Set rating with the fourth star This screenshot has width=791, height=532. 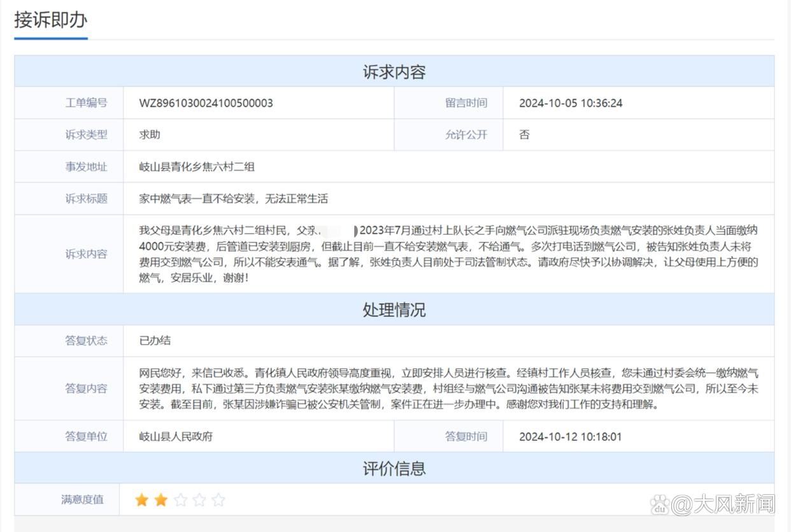coord(199,500)
